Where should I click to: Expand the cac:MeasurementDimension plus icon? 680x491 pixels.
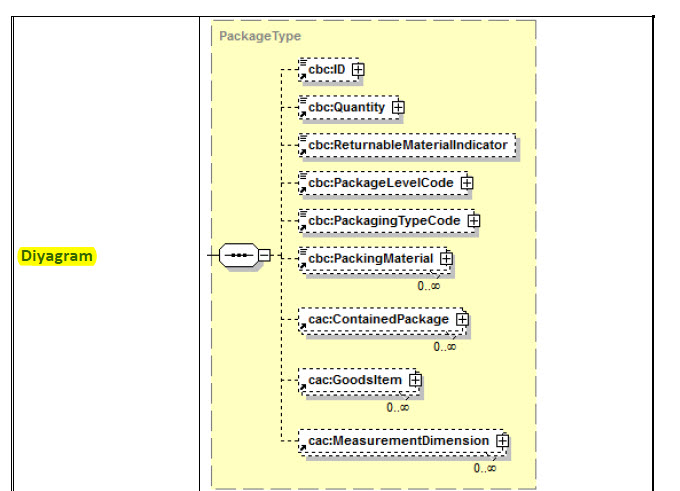tap(503, 440)
